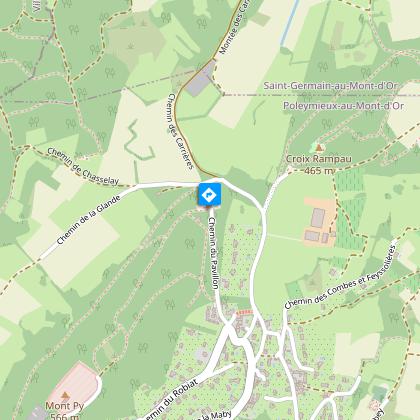Select the Poleymieux-au-Mont-d'Or boundary label
Screen dimensions: 420x420
343,106
